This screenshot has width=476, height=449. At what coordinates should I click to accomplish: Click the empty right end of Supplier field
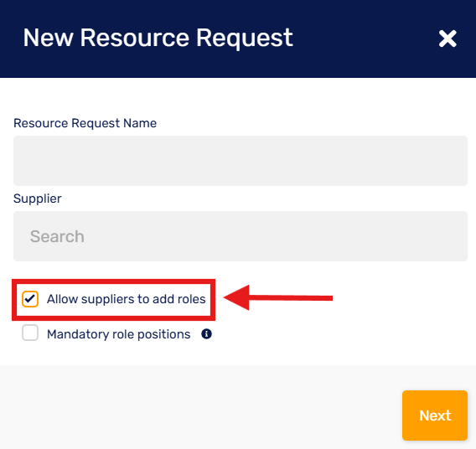coord(425,236)
